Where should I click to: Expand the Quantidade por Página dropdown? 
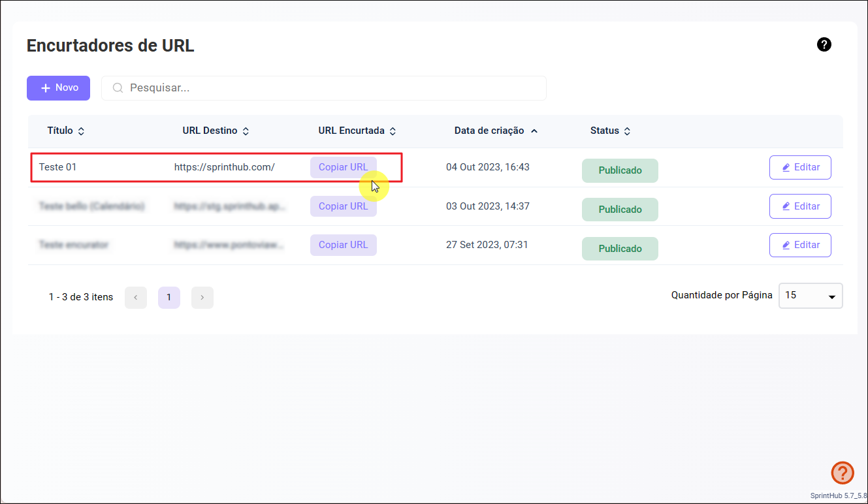pyautogui.click(x=811, y=296)
